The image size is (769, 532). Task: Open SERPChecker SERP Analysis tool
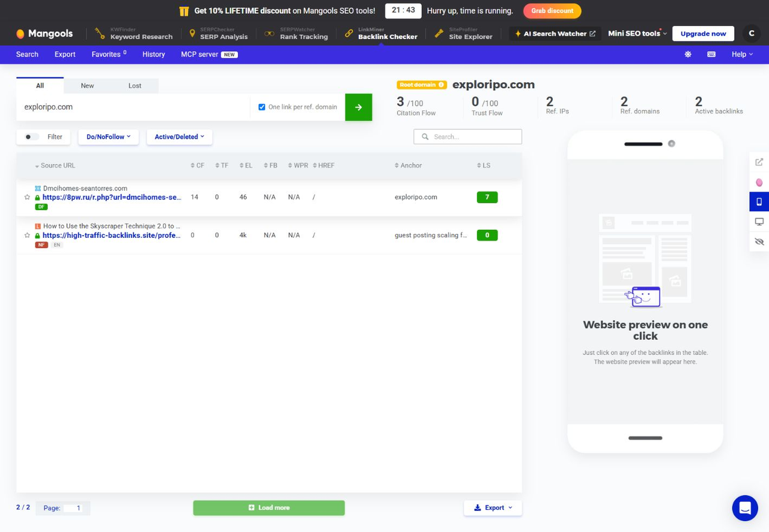coord(217,34)
